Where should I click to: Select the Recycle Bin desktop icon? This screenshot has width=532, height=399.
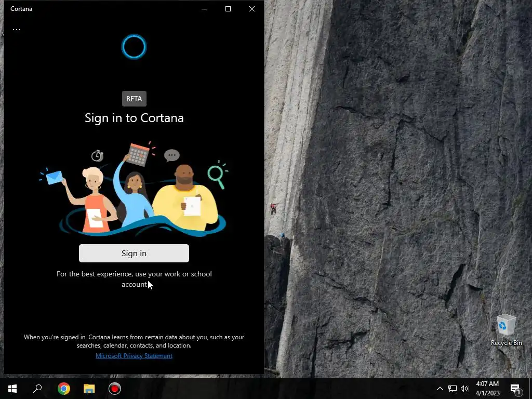point(506,330)
